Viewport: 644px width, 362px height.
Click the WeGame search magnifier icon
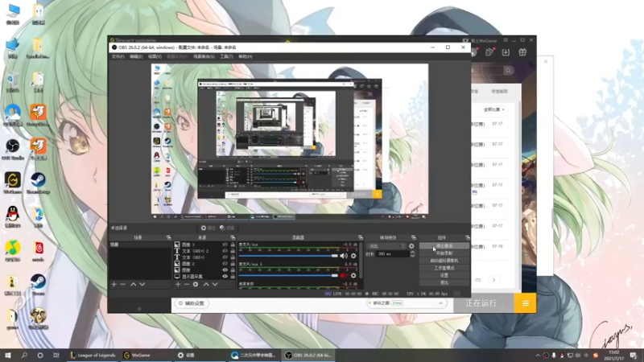click(x=509, y=70)
